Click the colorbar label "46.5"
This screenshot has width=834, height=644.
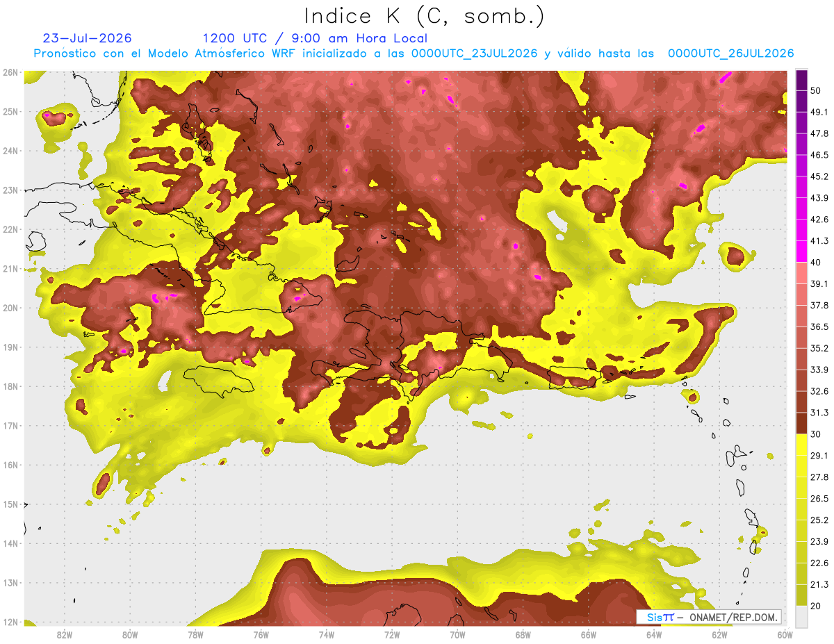819,155
